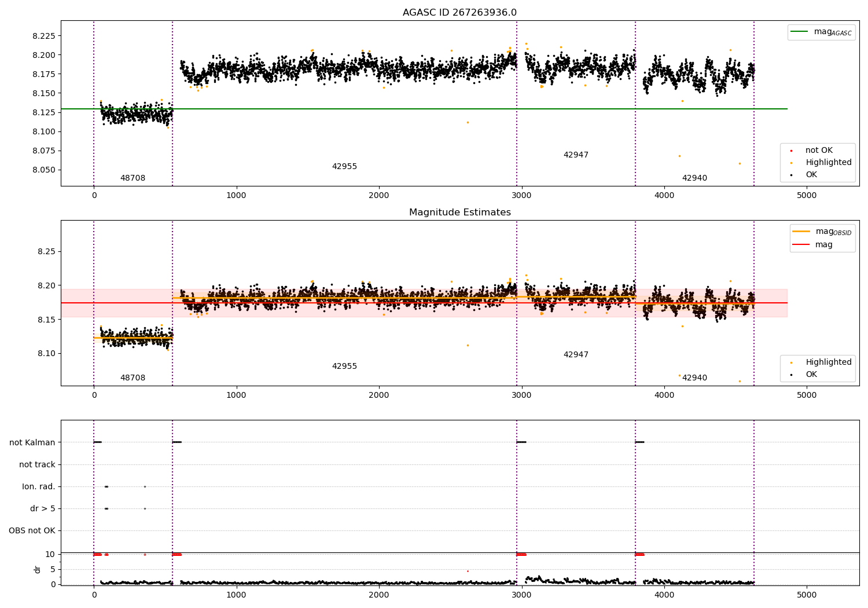
Task: Click x-axis tick 1000 under the AGASC plot
Action: coord(236,196)
